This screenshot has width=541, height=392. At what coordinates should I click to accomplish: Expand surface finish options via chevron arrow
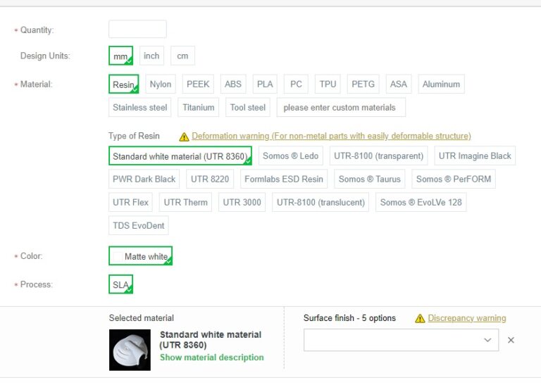pyautogui.click(x=487, y=340)
